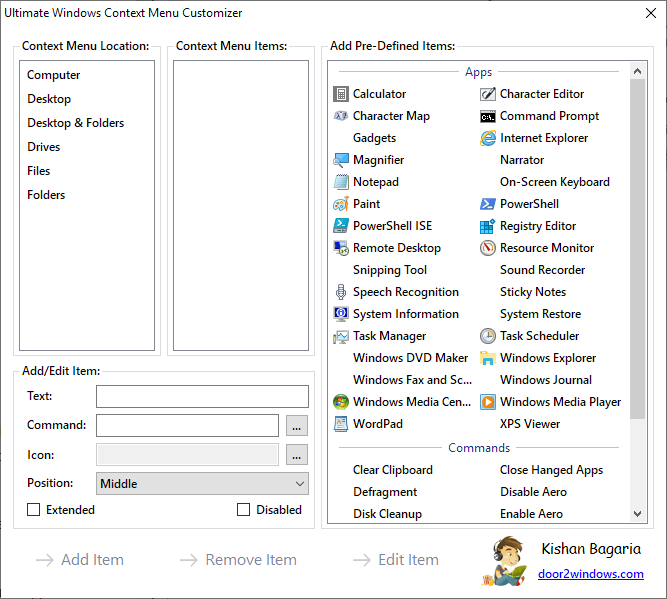Open the Position dropdown
Image resolution: width=667 pixels, height=599 pixels.
202,483
